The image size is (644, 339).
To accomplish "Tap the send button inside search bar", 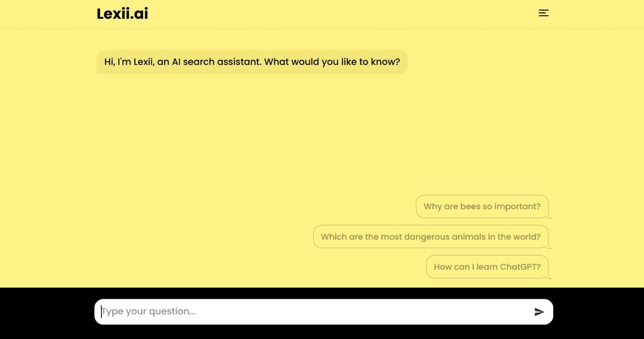I will pos(539,312).
